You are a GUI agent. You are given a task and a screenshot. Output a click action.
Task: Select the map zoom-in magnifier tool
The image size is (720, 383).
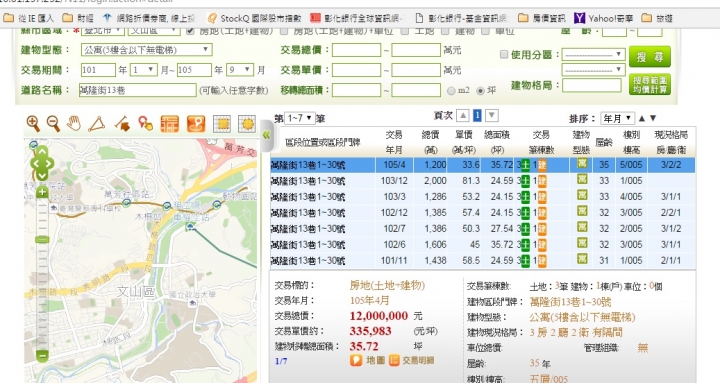click(x=33, y=124)
